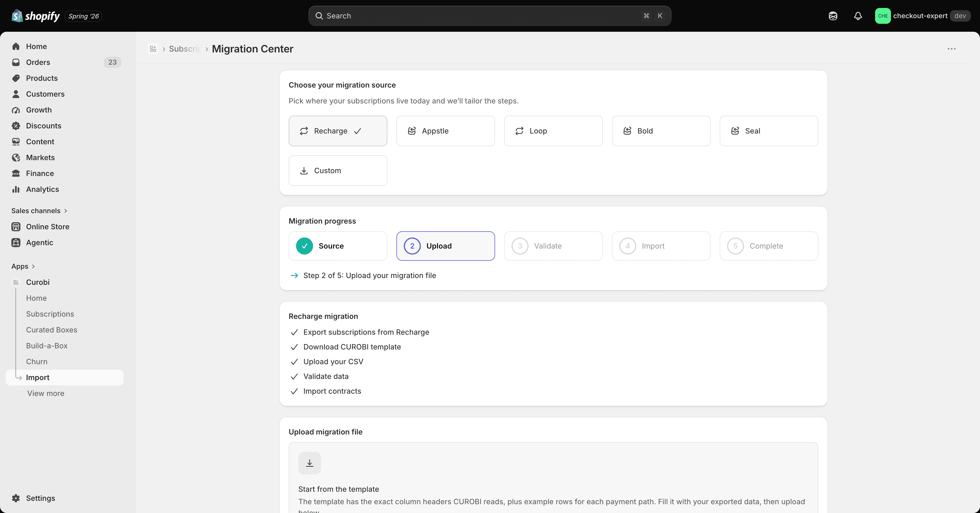The width and height of the screenshot is (980, 513).
Task: Select Recharge as migration source
Action: pyautogui.click(x=338, y=131)
